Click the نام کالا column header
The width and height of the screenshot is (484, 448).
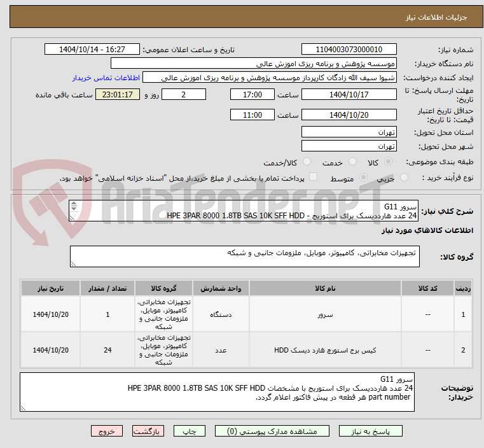(x=325, y=288)
